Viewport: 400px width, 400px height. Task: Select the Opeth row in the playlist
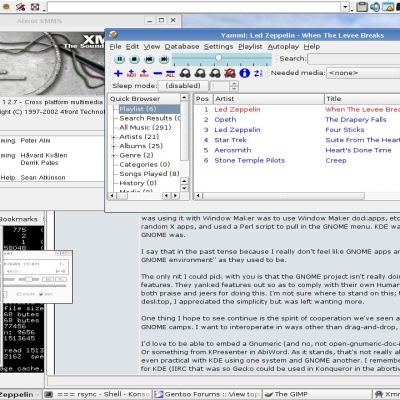pos(297,120)
